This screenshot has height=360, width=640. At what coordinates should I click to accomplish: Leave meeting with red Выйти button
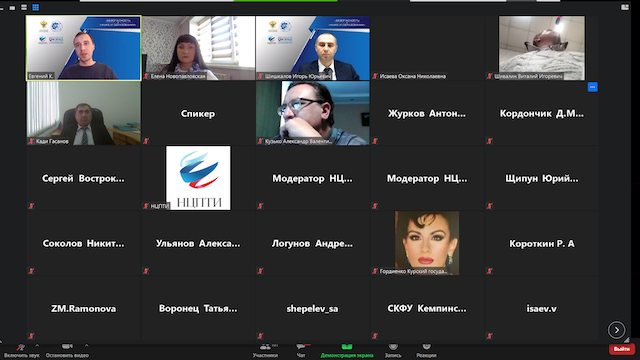click(x=622, y=349)
